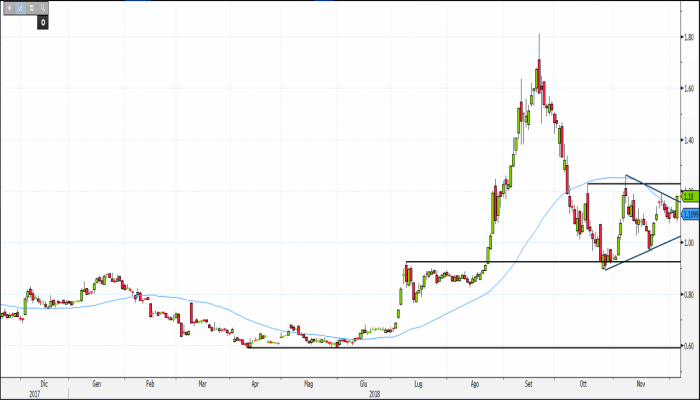Select the zoom magnifier tool
Screen dimensions: 700x400
pos(43,8)
